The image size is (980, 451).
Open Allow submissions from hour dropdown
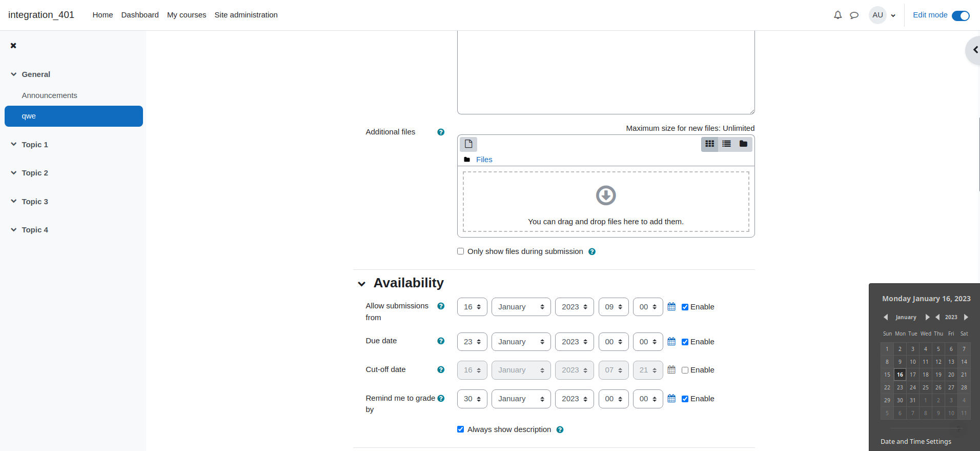coord(614,307)
